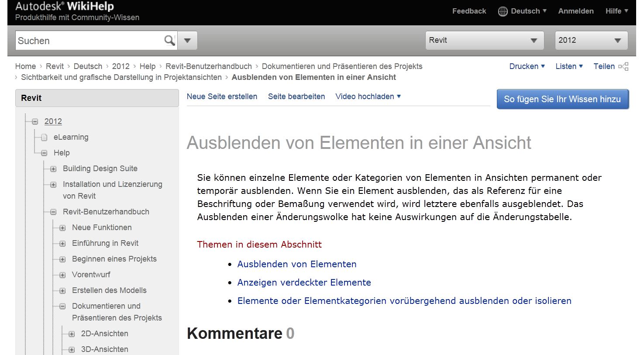The width and height of the screenshot is (644, 355).
Task: Expand the 3D-Ansichten tree node
Action: pos(72,350)
